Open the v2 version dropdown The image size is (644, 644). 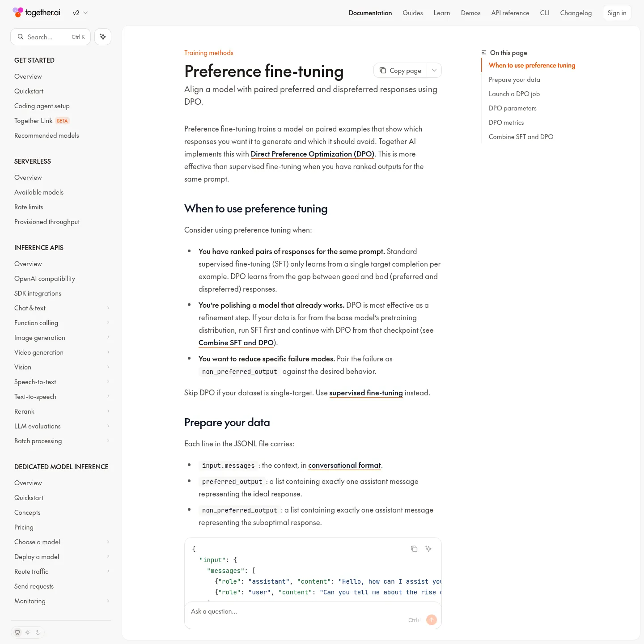point(80,13)
